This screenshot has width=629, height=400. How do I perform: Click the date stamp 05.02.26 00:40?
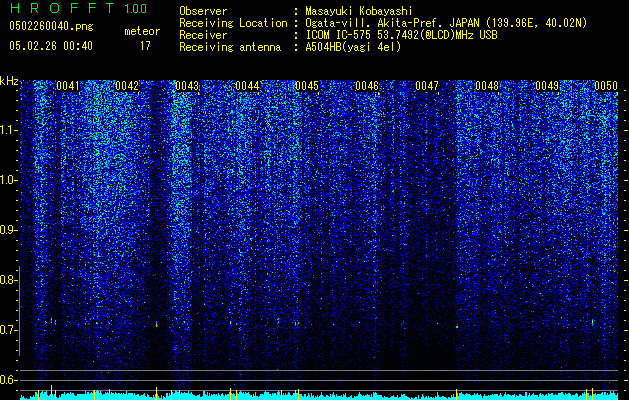[x=51, y=46]
